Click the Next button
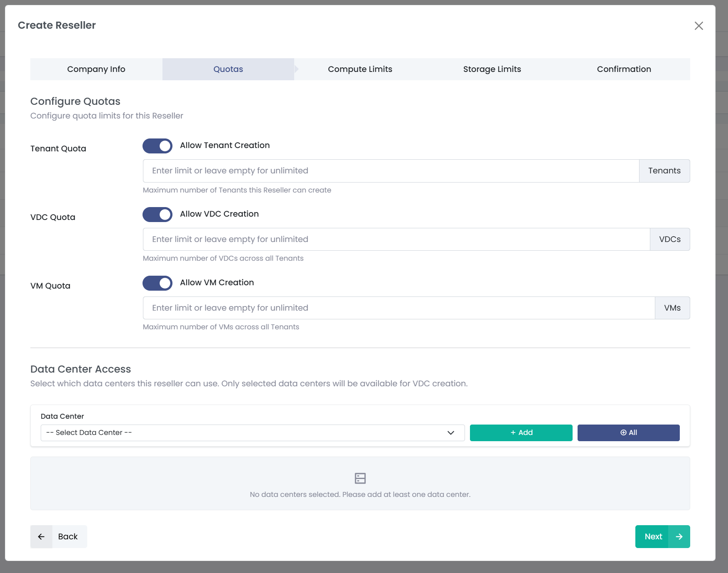This screenshot has height=573, width=728. [x=652, y=536]
